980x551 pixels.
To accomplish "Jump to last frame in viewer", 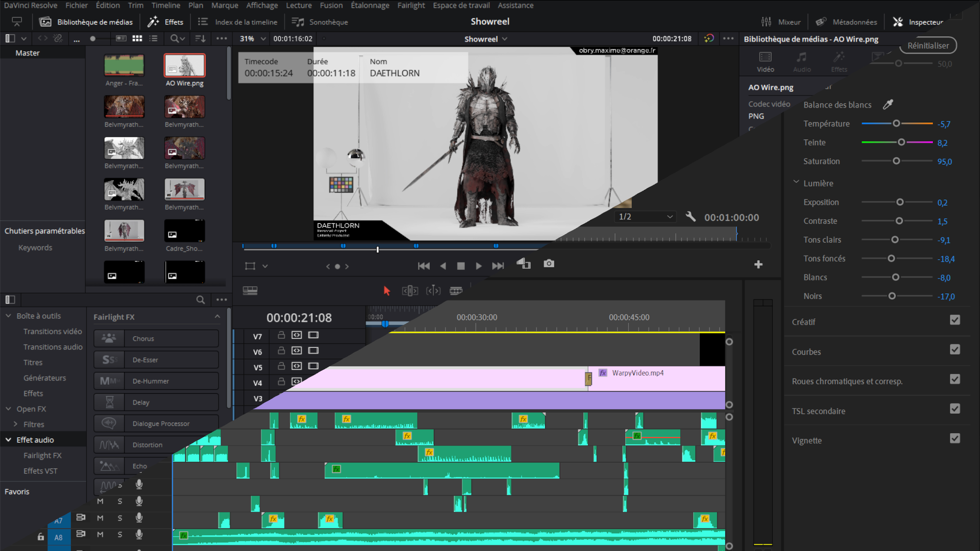I will [498, 266].
